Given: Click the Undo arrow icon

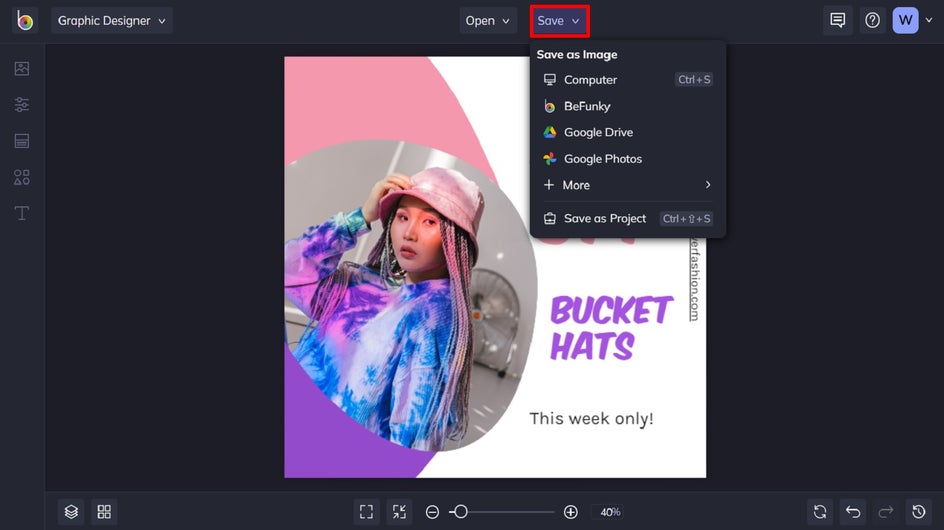Looking at the screenshot, I should coord(853,512).
